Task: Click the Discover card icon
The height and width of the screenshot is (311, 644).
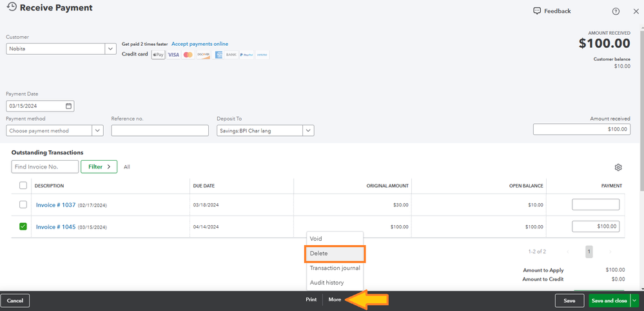Action: (x=203, y=55)
